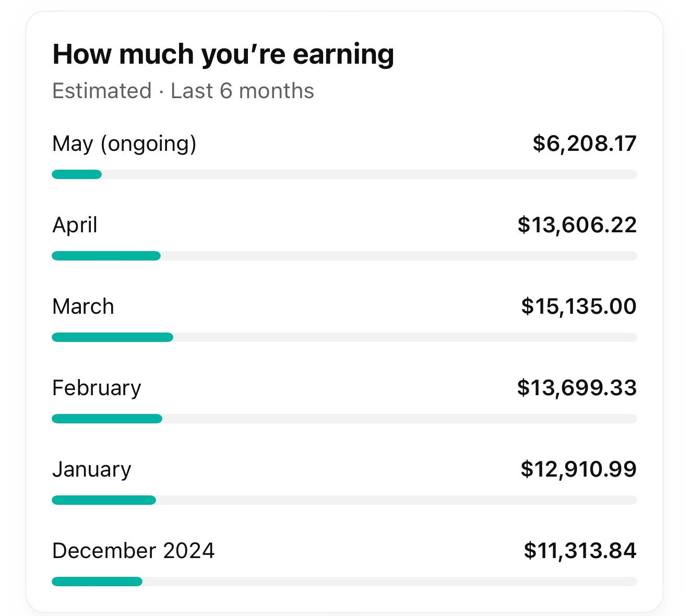
Task: Click the April earnings progress bar
Action: click(x=344, y=256)
